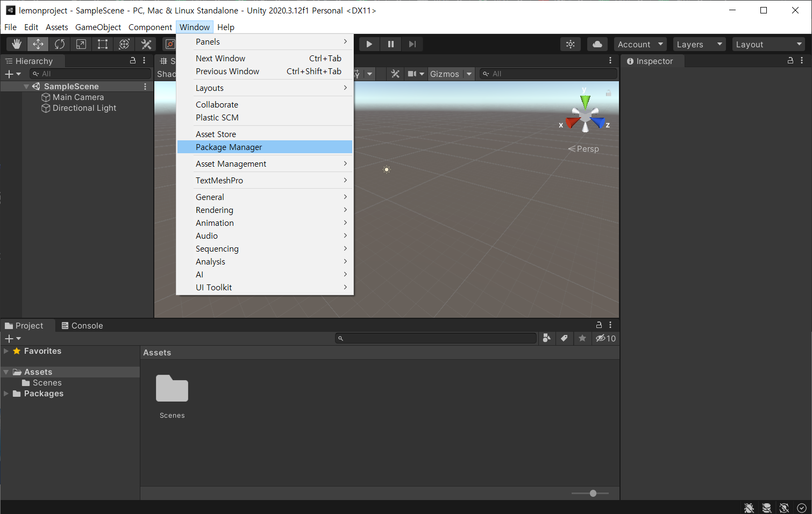
Task: Select the Scale tool
Action: click(81, 44)
